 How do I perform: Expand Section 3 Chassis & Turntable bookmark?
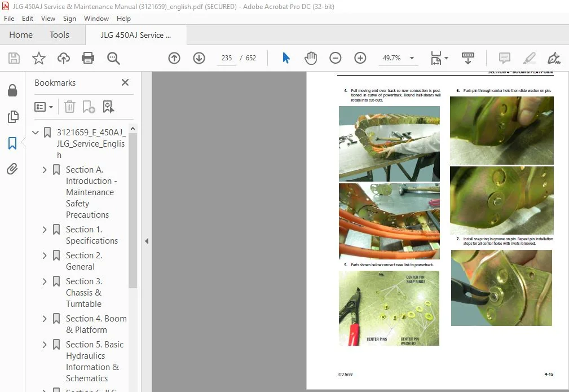(45, 281)
